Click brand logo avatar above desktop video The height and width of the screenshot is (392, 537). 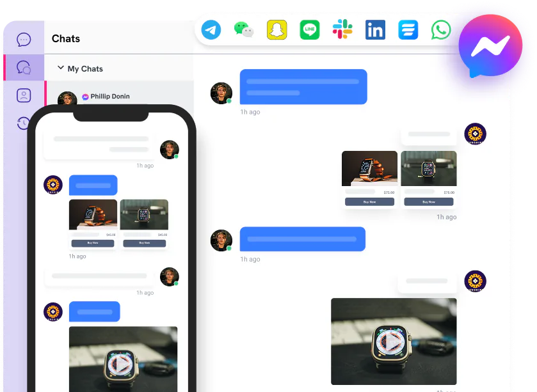476,281
